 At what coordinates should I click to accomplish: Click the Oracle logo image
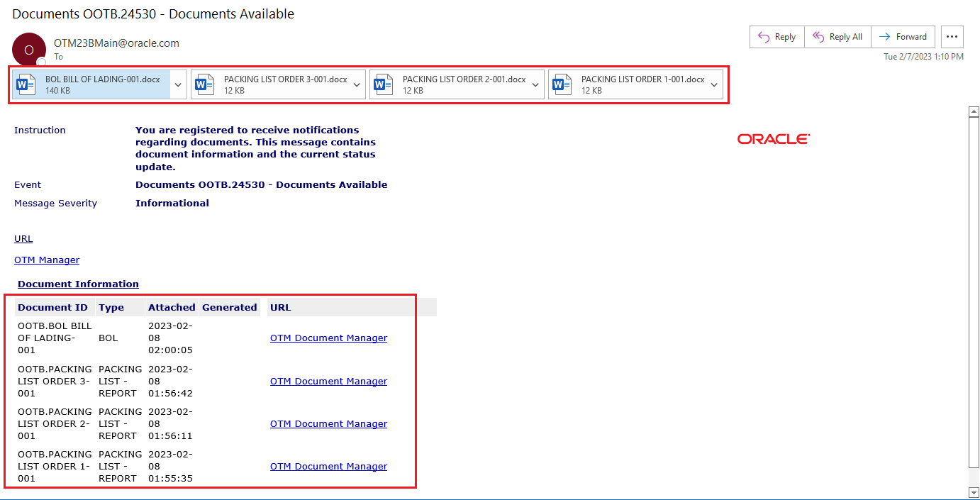coord(774,139)
